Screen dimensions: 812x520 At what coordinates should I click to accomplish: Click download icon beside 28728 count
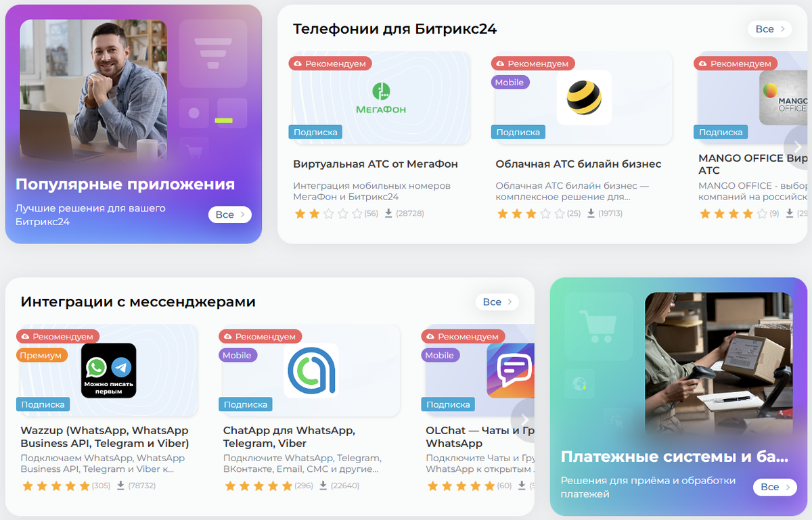pos(388,214)
